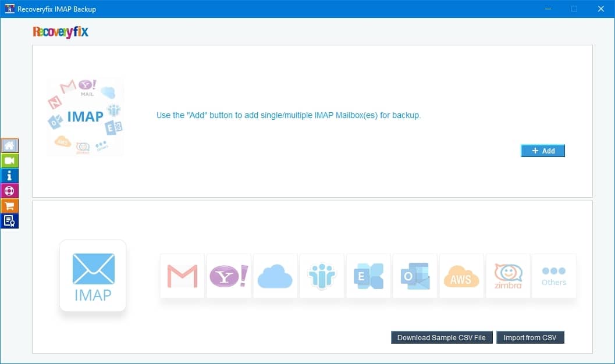
Task: Click the Others providers icon
Action: click(x=554, y=276)
